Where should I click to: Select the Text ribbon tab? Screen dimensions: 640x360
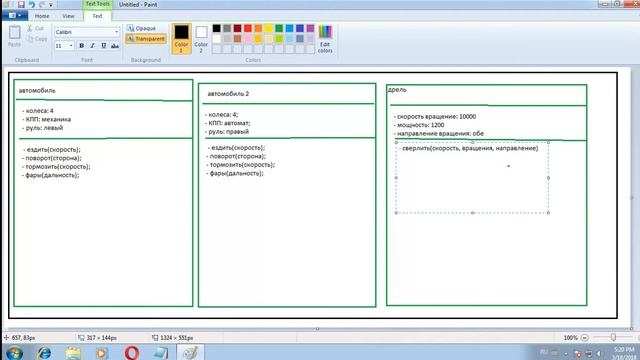coord(97,16)
